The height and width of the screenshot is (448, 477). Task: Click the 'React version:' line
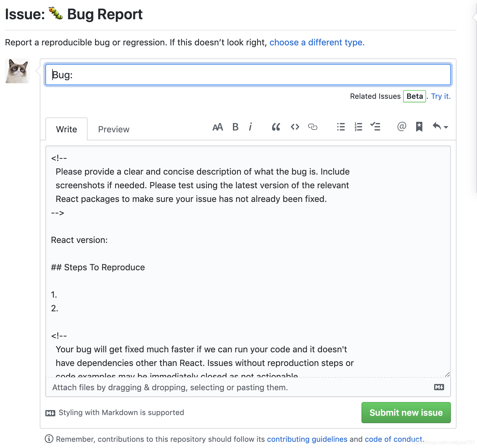tap(79, 240)
